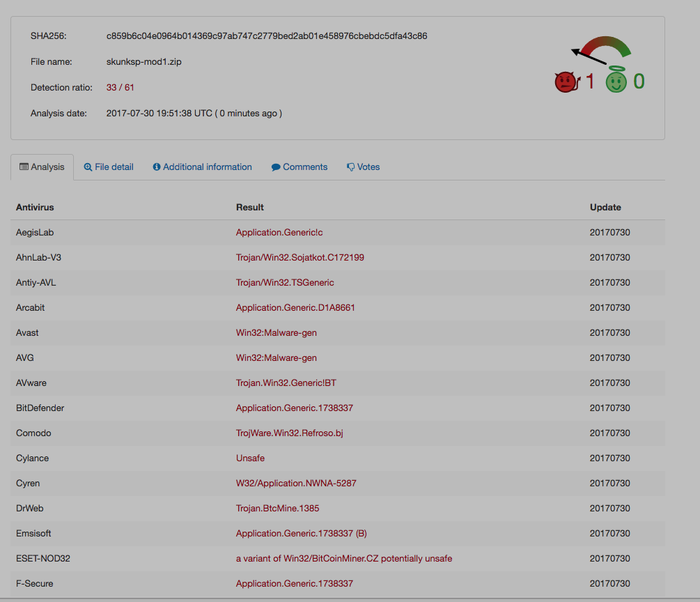This screenshot has height=602, width=700.
Task: Click the ESET-NOD32 antivirus name
Action: [x=43, y=558]
